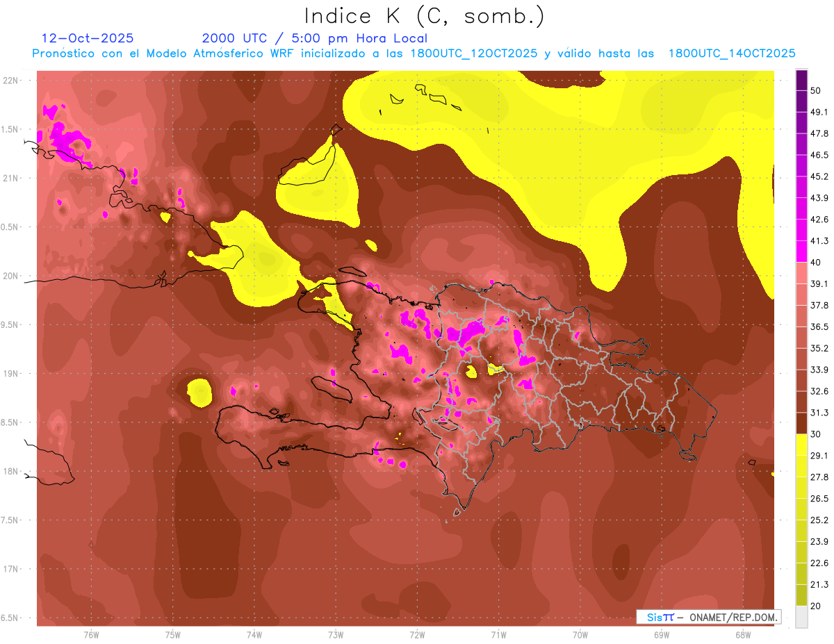The height and width of the screenshot is (644, 834).
Task: Click the '72W' longitude axis label
Action: pos(417,634)
